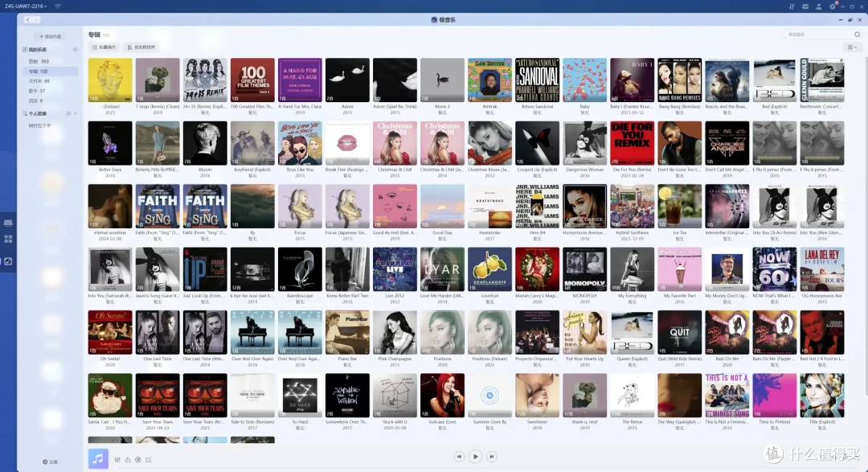Click the music note now-playing cover
Image resolution: width=868 pixels, height=472 pixels.
(x=98, y=458)
